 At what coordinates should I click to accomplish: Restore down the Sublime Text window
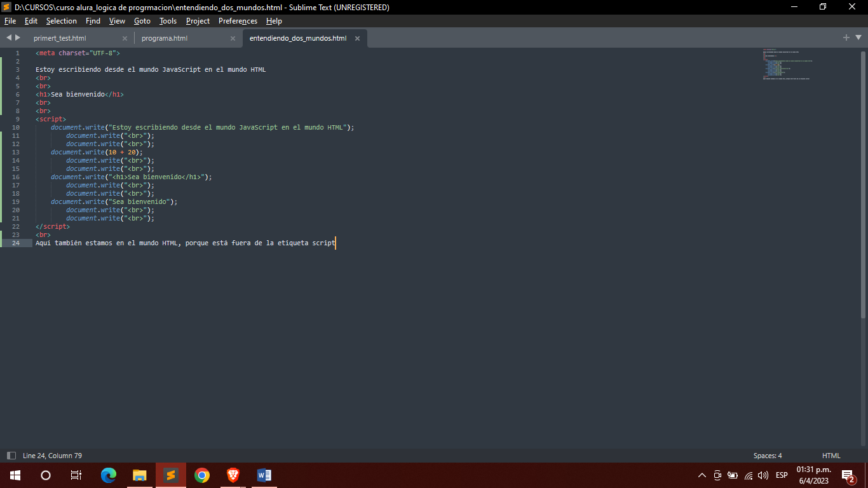click(824, 7)
